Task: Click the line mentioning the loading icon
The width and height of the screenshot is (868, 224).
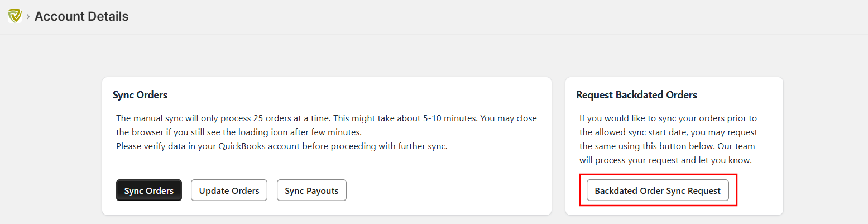Action: tap(239, 132)
